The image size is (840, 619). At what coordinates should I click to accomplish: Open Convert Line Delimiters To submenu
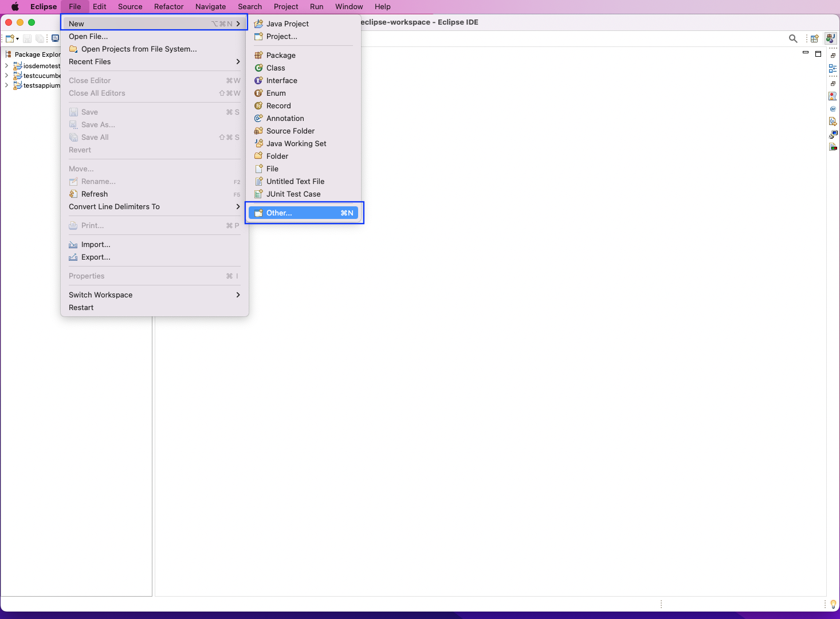pos(155,206)
